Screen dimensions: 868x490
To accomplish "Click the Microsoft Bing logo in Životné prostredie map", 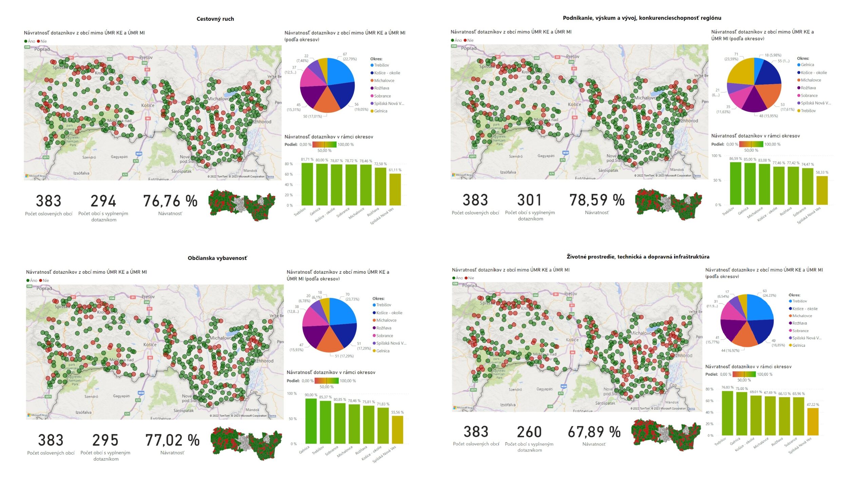I will tap(463, 408).
